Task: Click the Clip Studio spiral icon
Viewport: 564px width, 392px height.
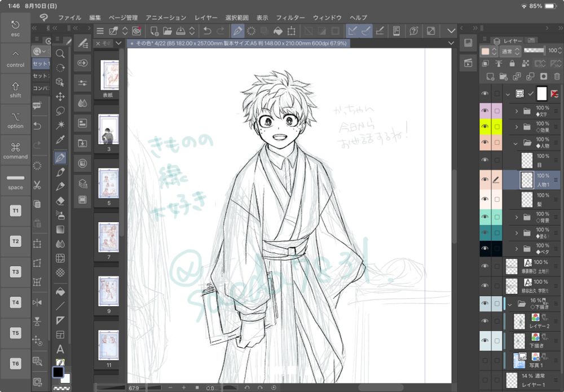Action: (136, 31)
